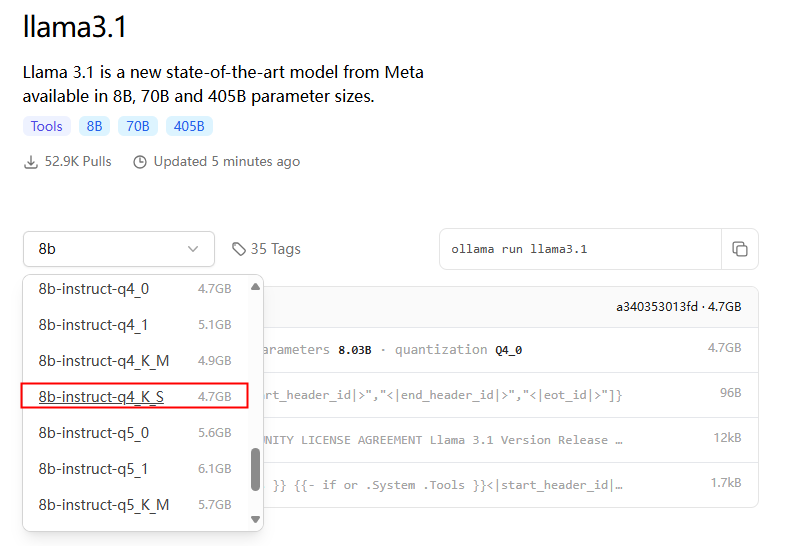Click the dropdown list scrollbar thumb
The image size is (799, 546).
point(255,470)
